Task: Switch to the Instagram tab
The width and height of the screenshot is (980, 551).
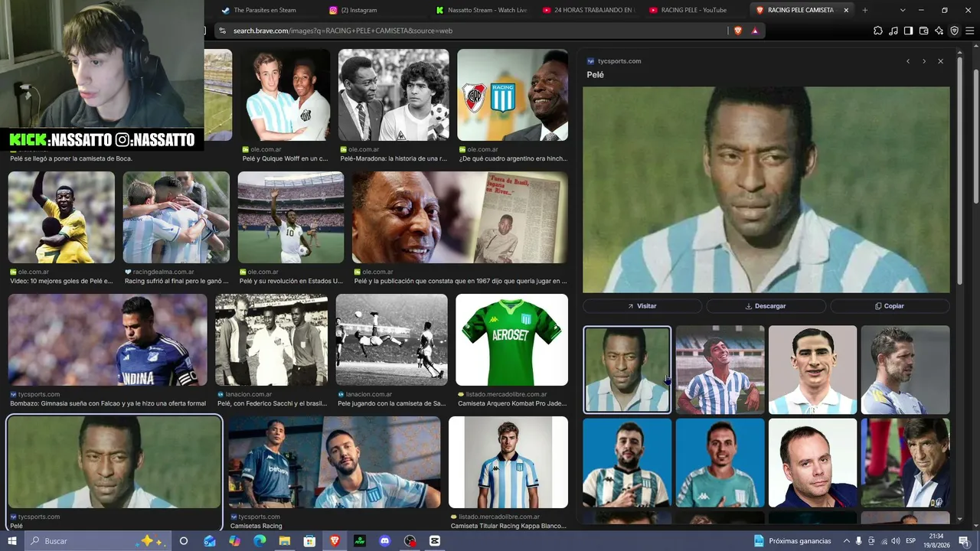Action: 374,10
